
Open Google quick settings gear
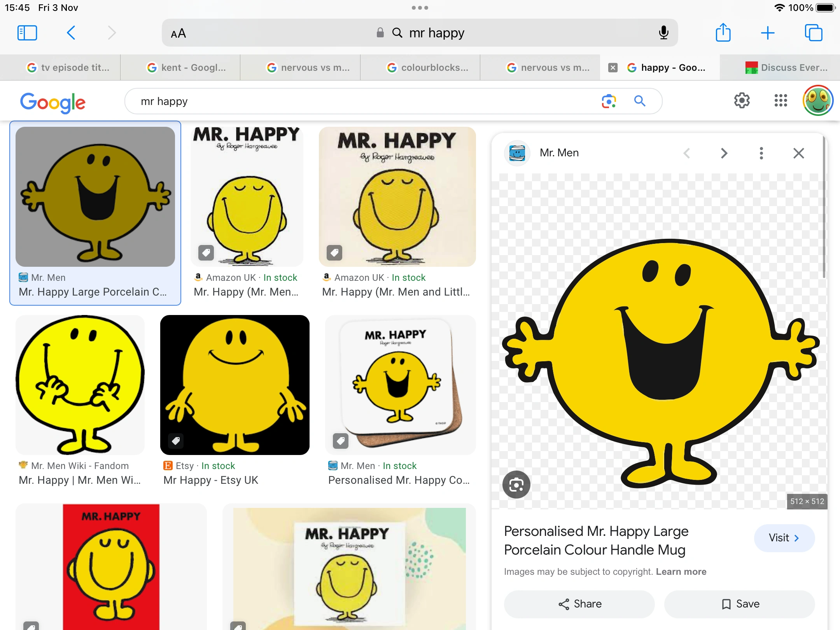click(x=742, y=101)
